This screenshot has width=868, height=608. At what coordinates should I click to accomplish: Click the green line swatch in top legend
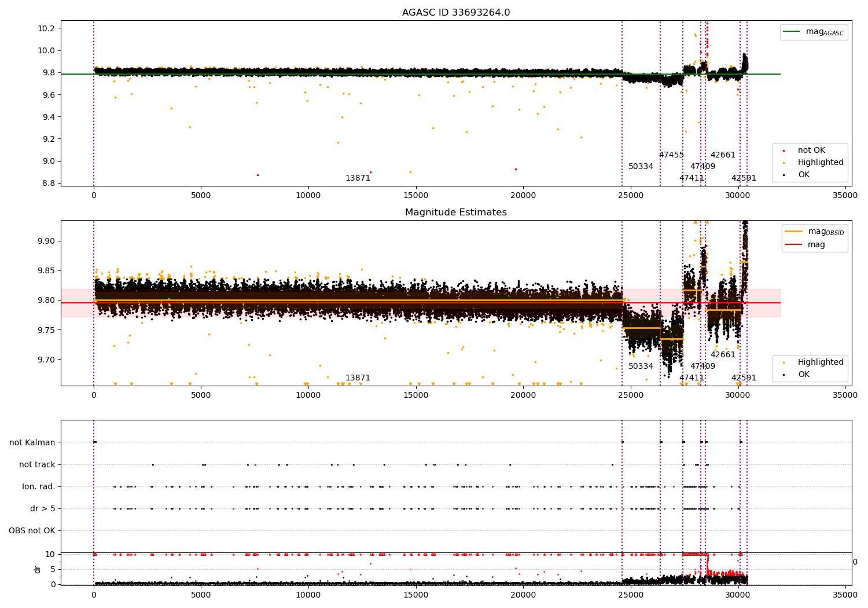tap(792, 32)
